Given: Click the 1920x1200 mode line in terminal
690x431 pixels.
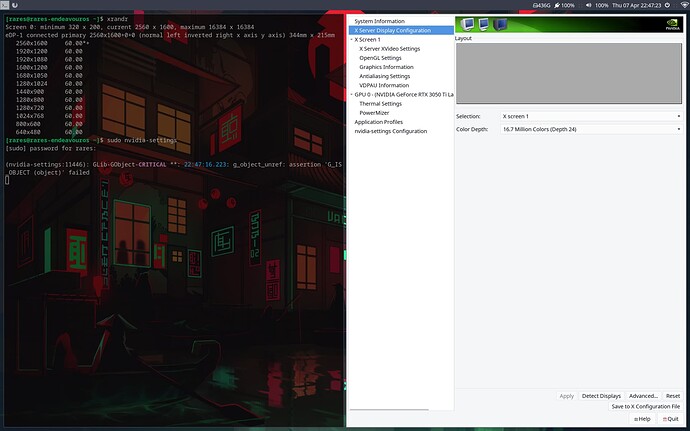Looking at the screenshot, I should click(49, 51).
